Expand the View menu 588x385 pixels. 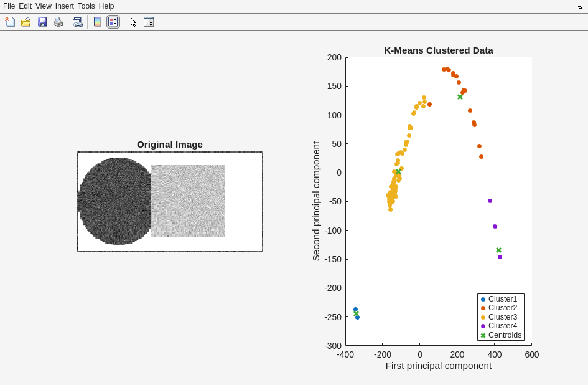44,6
